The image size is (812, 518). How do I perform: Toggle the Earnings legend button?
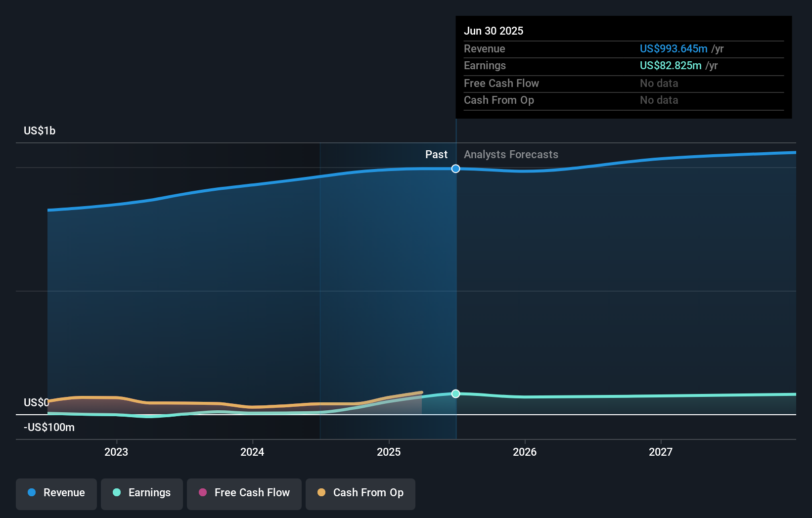click(142, 494)
